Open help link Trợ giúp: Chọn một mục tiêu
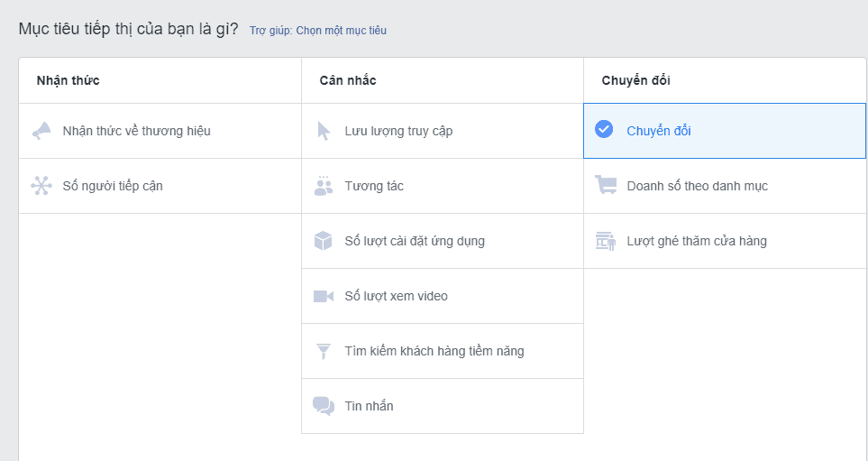The width and height of the screenshot is (868, 461). pos(318,31)
